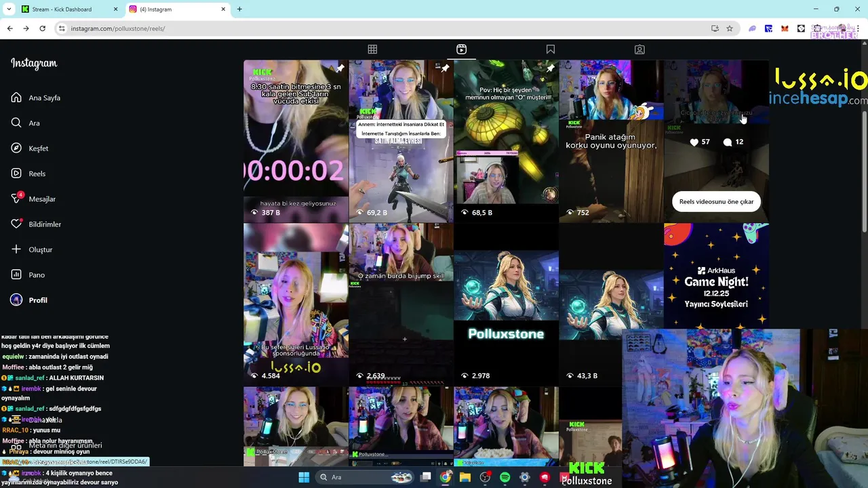Image resolution: width=868 pixels, height=488 pixels.
Task: Go to Ana Sayfa in sidebar
Action: click(36, 98)
